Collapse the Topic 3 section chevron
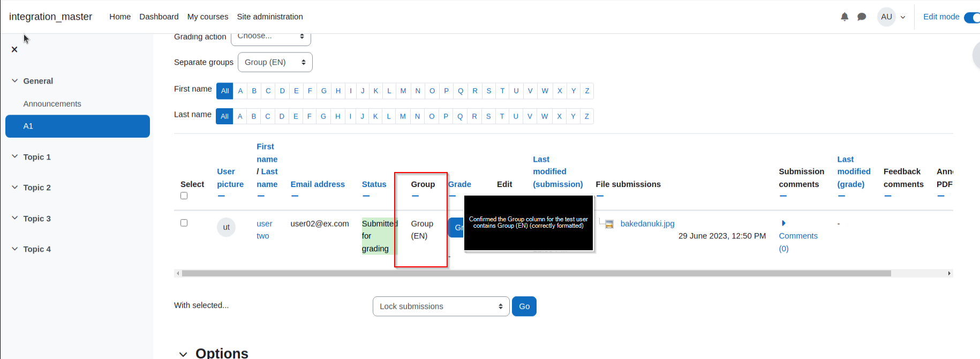This screenshot has height=359, width=980. point(14,218)
